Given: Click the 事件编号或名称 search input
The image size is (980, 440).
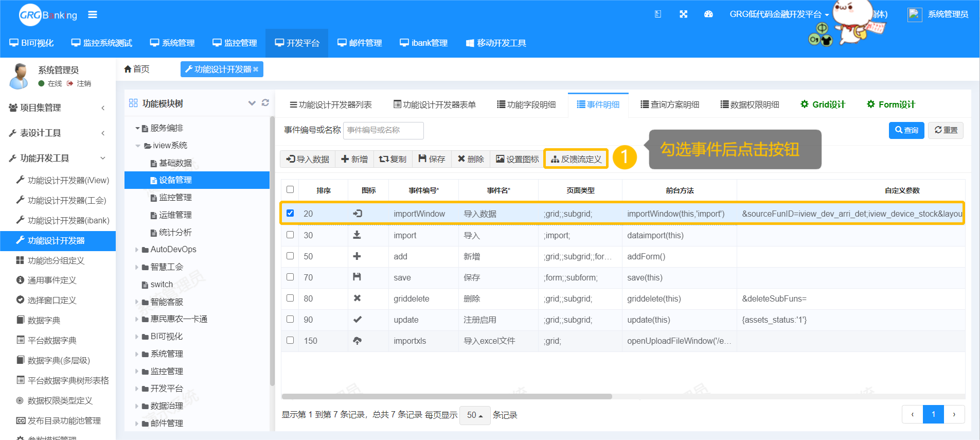Looking at the screenshot, I should coord(383,130).
